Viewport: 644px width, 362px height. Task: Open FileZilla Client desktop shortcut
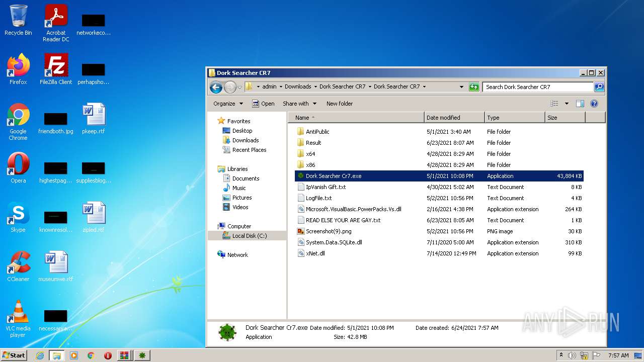(56, 69)
